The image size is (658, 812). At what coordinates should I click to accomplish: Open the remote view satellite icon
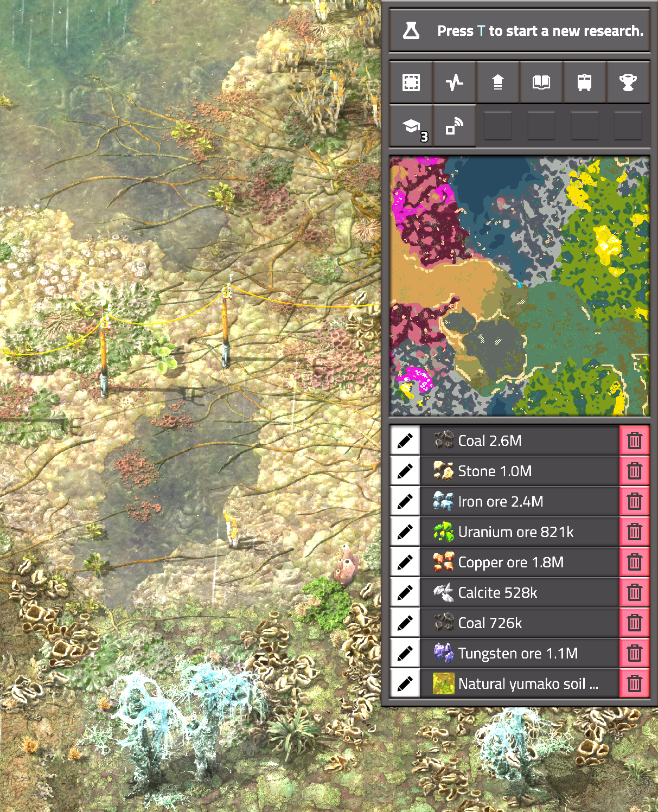455,126
